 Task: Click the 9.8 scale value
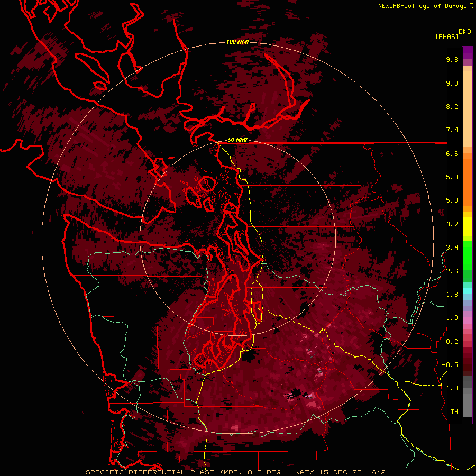click(452, 60)
